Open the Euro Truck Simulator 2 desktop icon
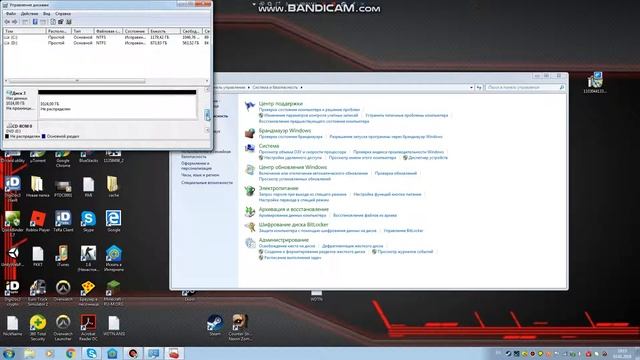 click(x=38, y=293)
